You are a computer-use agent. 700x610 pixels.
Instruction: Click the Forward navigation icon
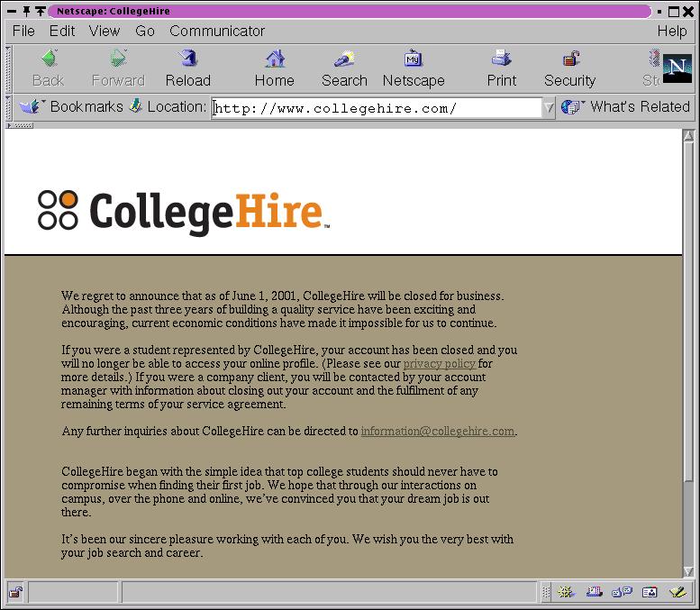[x=118, y=59]
